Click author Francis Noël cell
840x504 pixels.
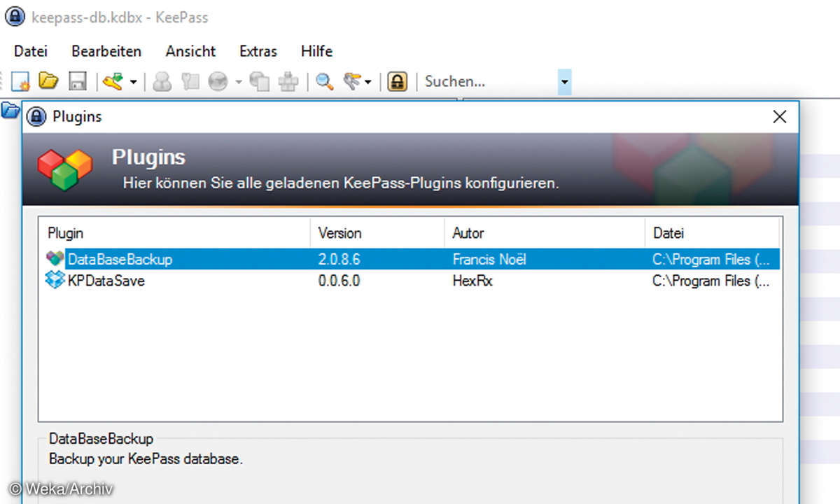[x=489, y=259]
